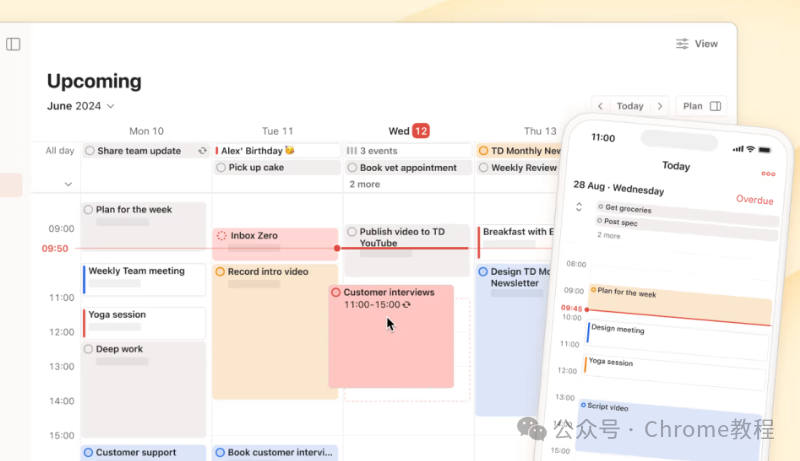Click the Plan side-panel icon

tap(715, 106)
